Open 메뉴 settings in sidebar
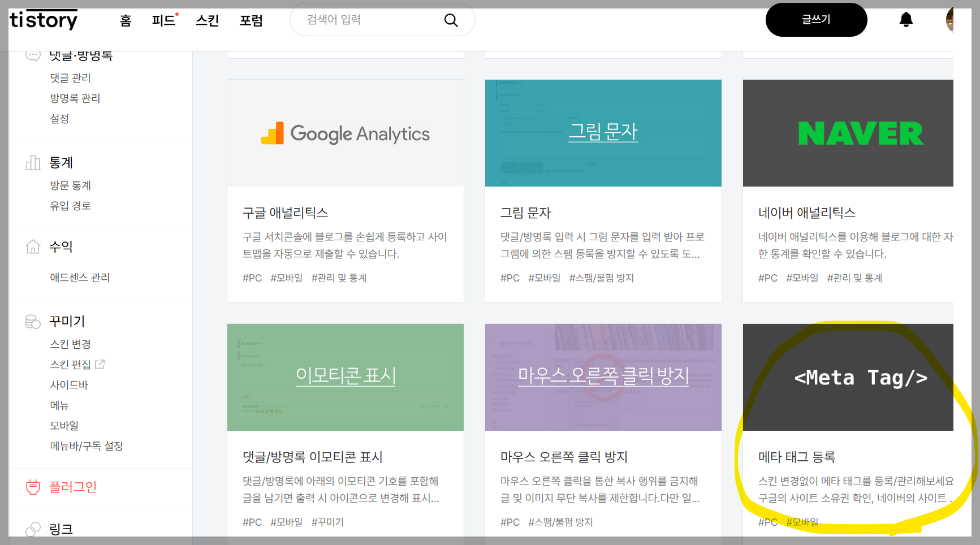980x545 pixels. click(x=59, y=405)
